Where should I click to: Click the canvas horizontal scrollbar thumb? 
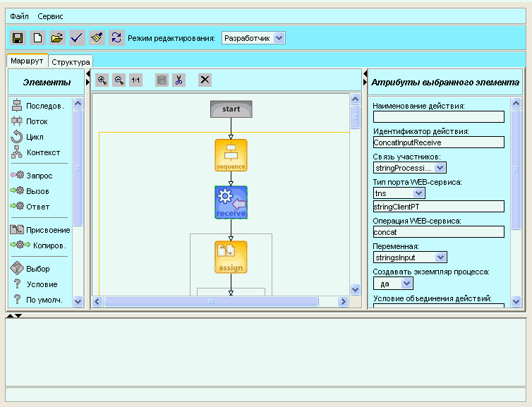coord(210,301)
